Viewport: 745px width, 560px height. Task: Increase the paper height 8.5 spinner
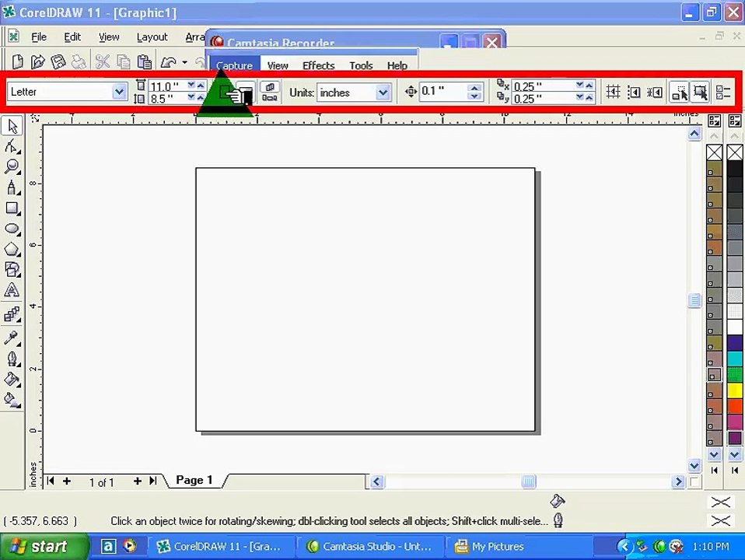point(201,98)
